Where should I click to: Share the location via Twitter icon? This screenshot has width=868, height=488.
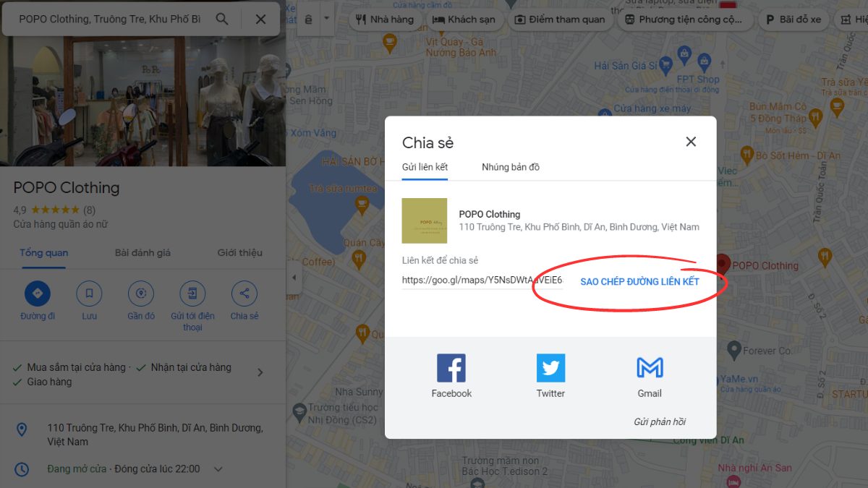(x=550, y=368)
